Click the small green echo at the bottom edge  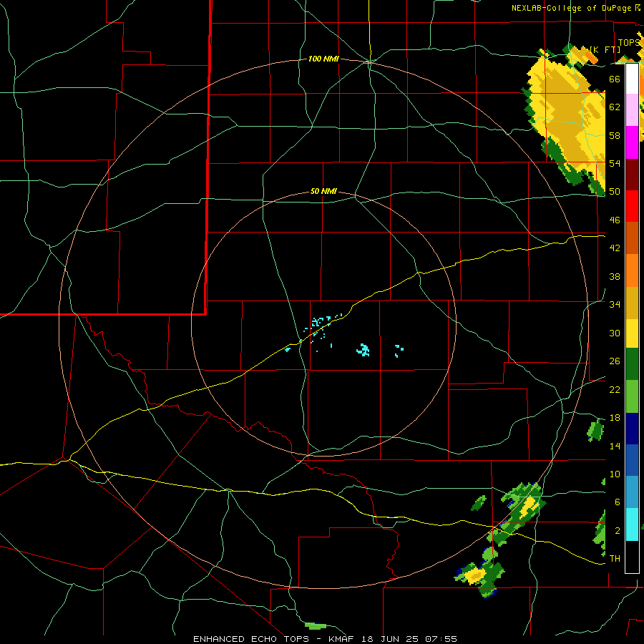(x=316, y=626)
